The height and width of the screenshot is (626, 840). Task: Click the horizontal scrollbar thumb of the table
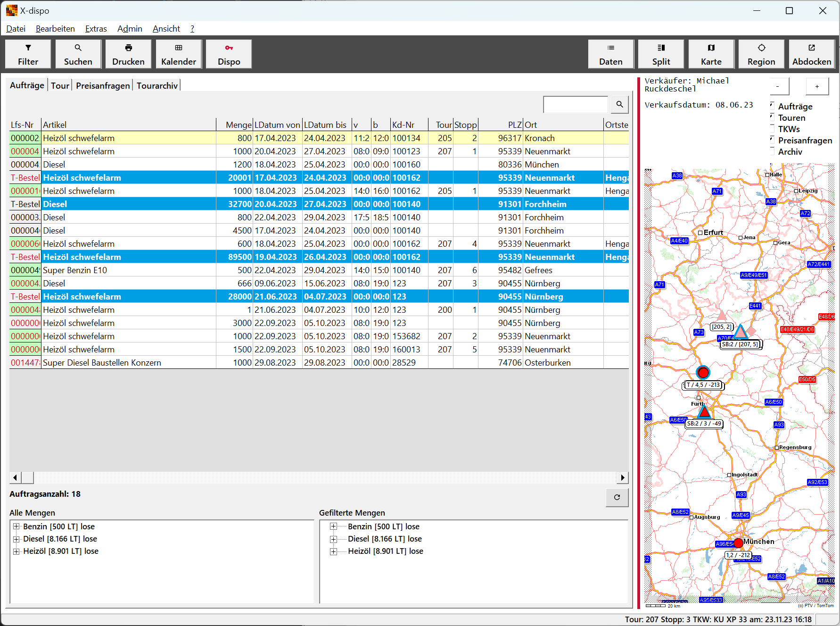click(27, 477)
